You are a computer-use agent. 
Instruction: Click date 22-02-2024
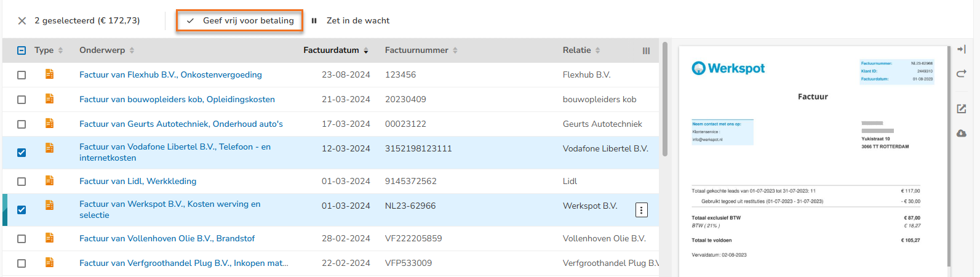346,263
